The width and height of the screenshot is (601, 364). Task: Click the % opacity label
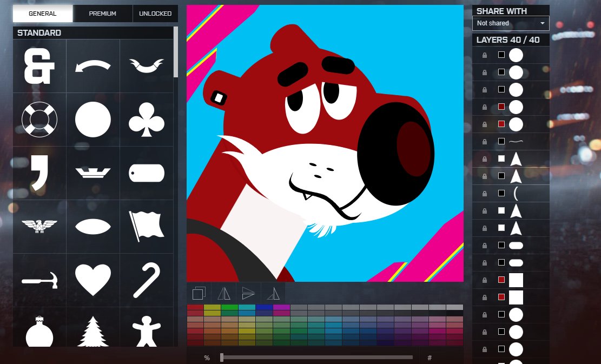click(x=207, y=358)
